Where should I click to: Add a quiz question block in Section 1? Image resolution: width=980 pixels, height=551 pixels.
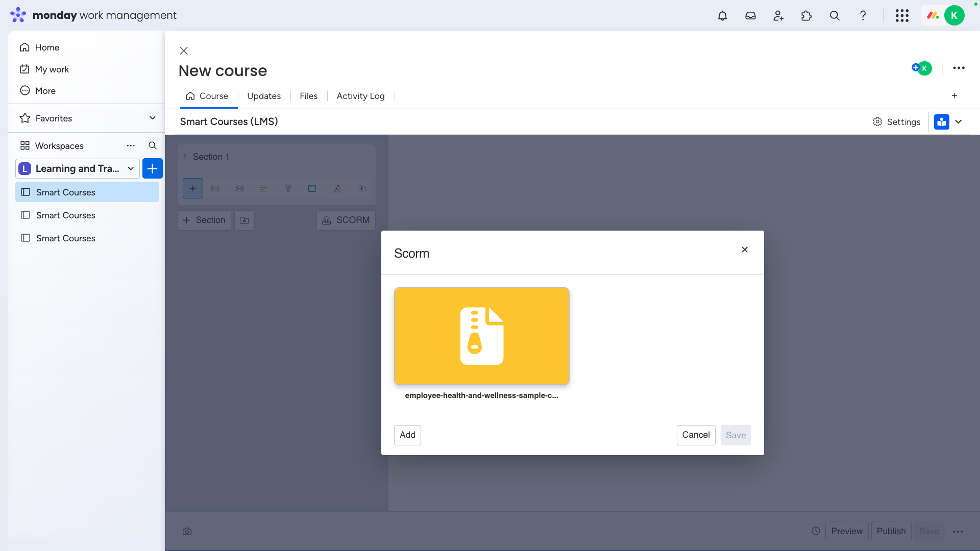(288, 188)
